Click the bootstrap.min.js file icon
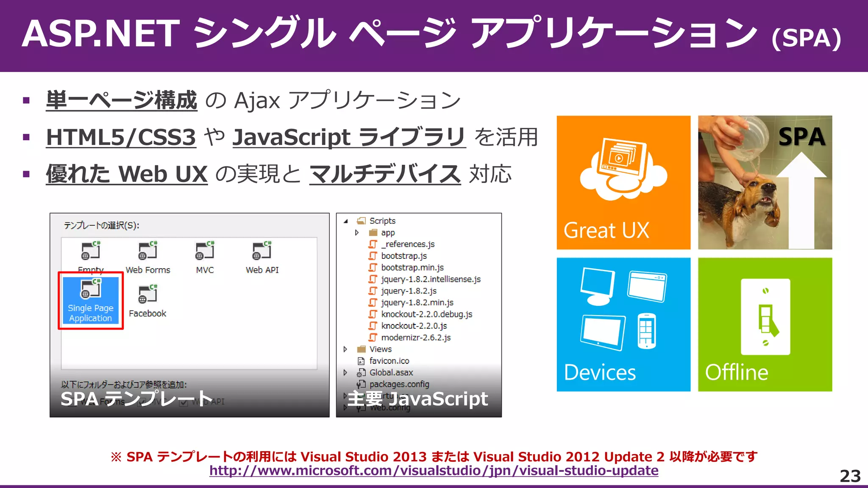Image resolution: width=868 pixels, height=488 pixels. pos(373,267)
